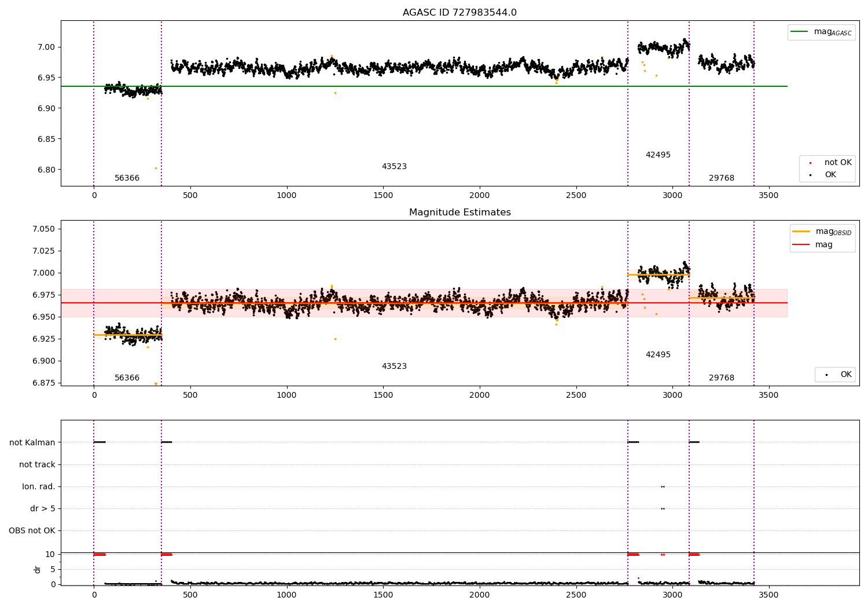The height and width of the screenshot is (608, 868).
Task: Click dr axis tick 5 on bottom plot
Action: 53,570
